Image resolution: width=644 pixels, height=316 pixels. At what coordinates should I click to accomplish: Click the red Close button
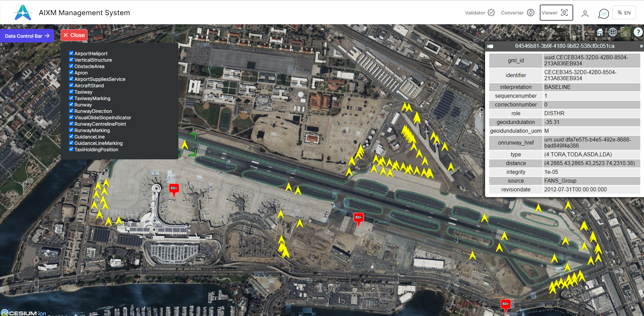[74, 35]
